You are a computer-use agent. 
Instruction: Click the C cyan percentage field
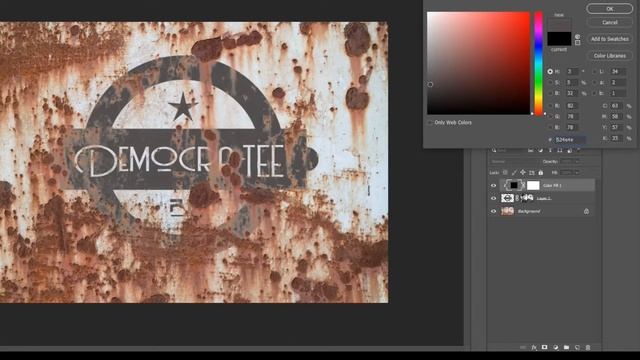[x=616, y=106]
